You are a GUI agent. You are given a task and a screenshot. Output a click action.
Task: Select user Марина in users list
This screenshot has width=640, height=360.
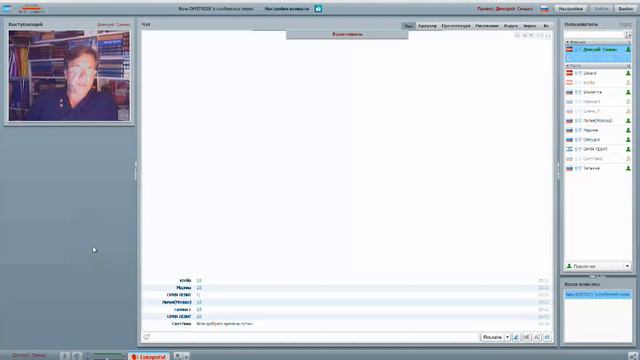(598, 130)
